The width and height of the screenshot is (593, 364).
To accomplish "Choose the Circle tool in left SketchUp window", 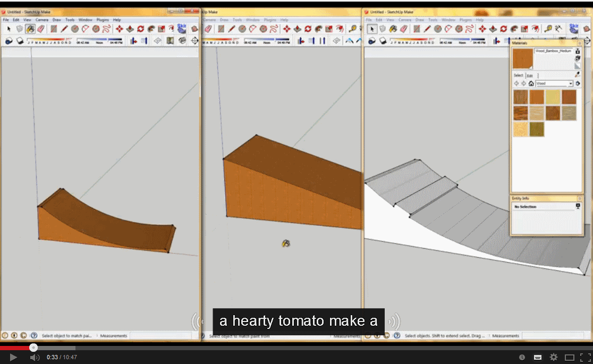I will (x=75, y=29).
